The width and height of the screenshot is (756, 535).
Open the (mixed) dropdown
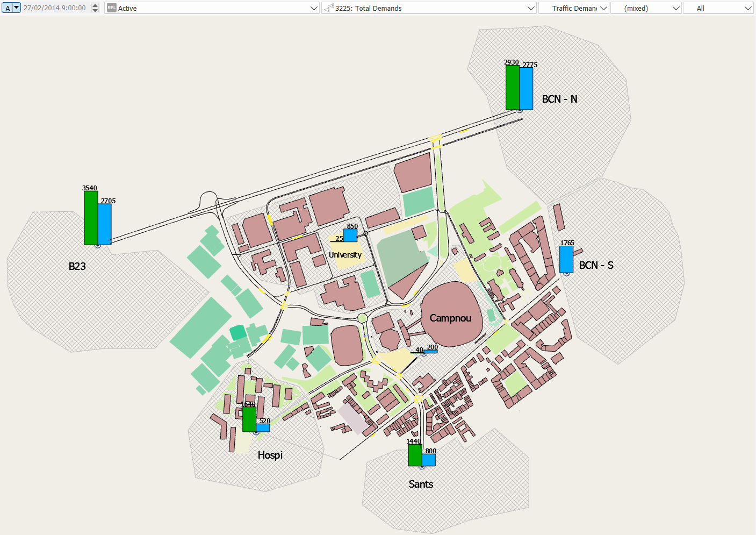[646, 8]
